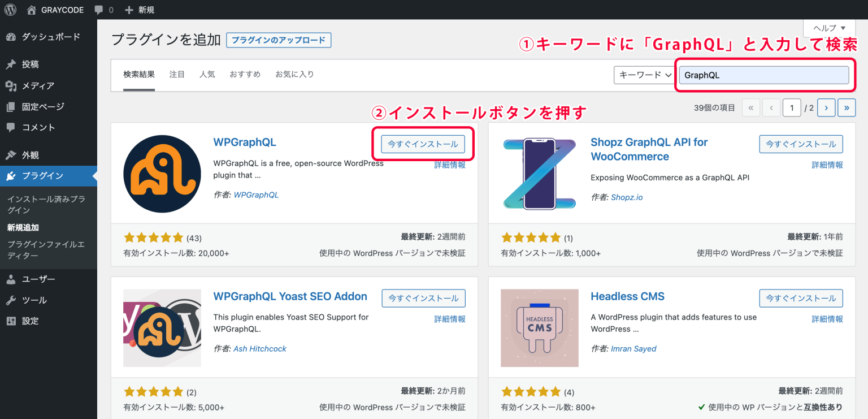Open the GRAYCODE site home icon

coord(31,10)
